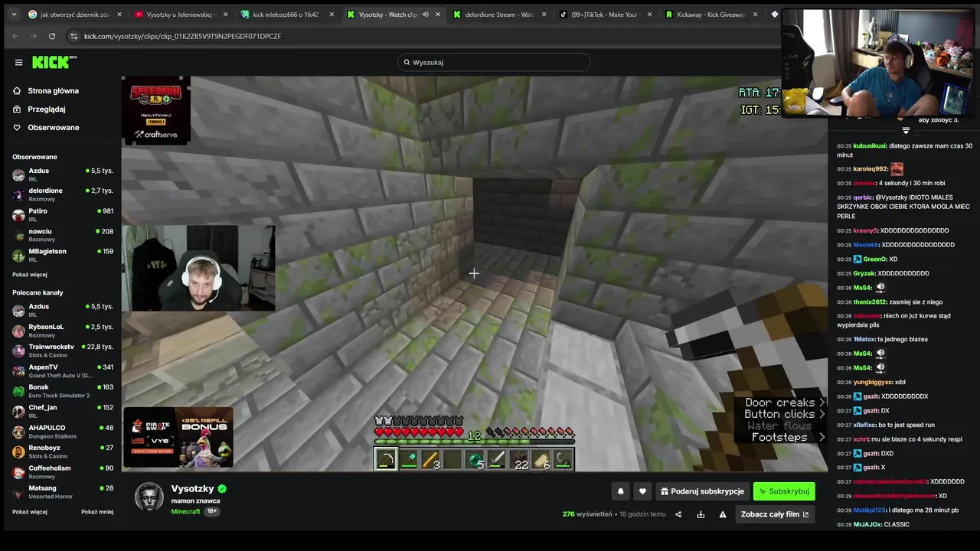Go back using browser back arrow

15,36
